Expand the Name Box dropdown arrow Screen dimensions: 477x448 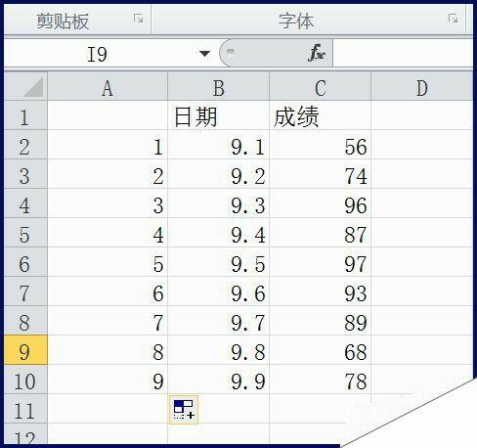[204, 54]
